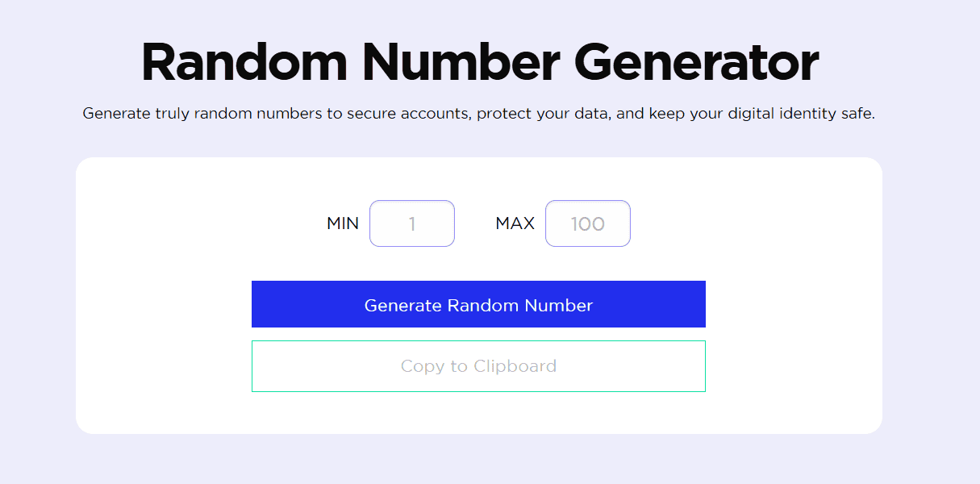Click the word "Number" in the main title
The width and height of the screenshot is (980, 484).
click(x=458, y=63)
